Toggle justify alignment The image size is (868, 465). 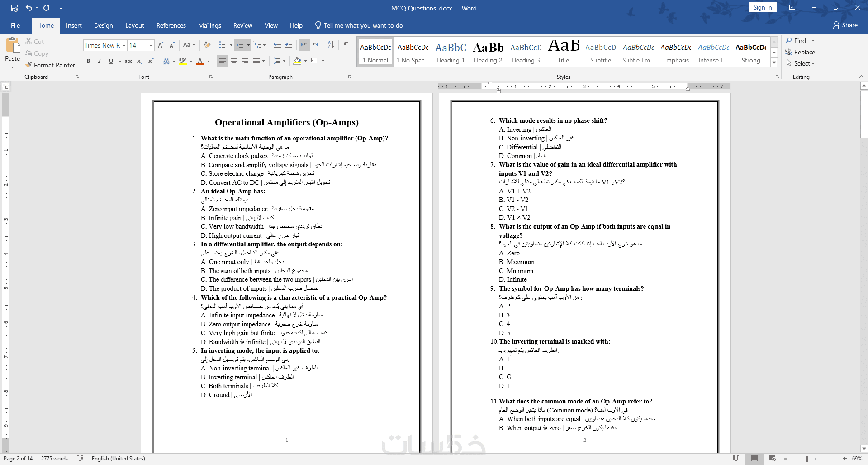click(256, 61)
